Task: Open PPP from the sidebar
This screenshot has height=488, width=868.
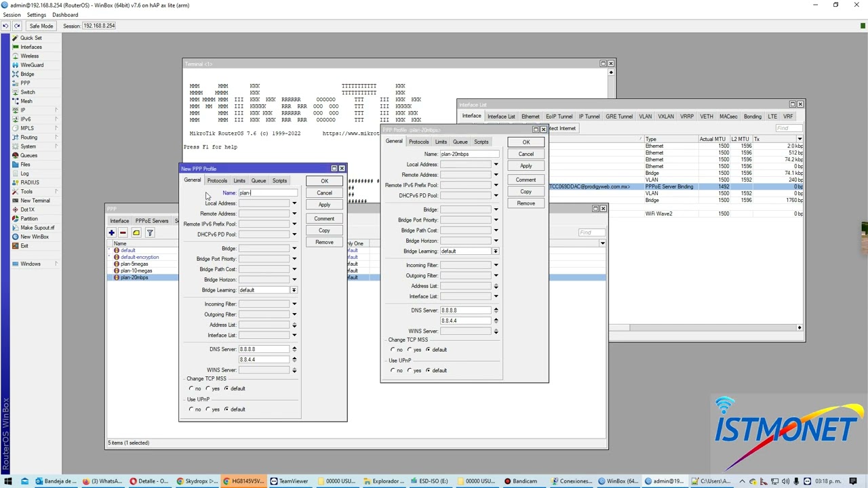Action: tap(25, 83)
